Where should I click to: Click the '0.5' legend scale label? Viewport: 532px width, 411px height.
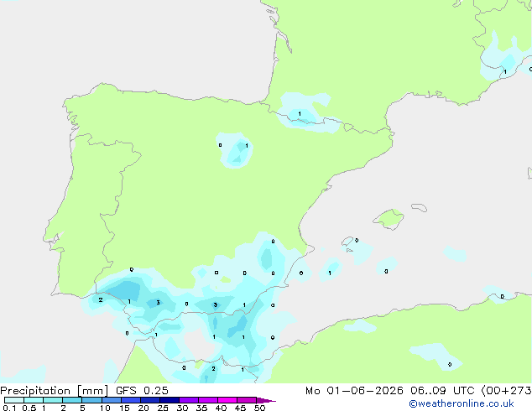(29, 408)
